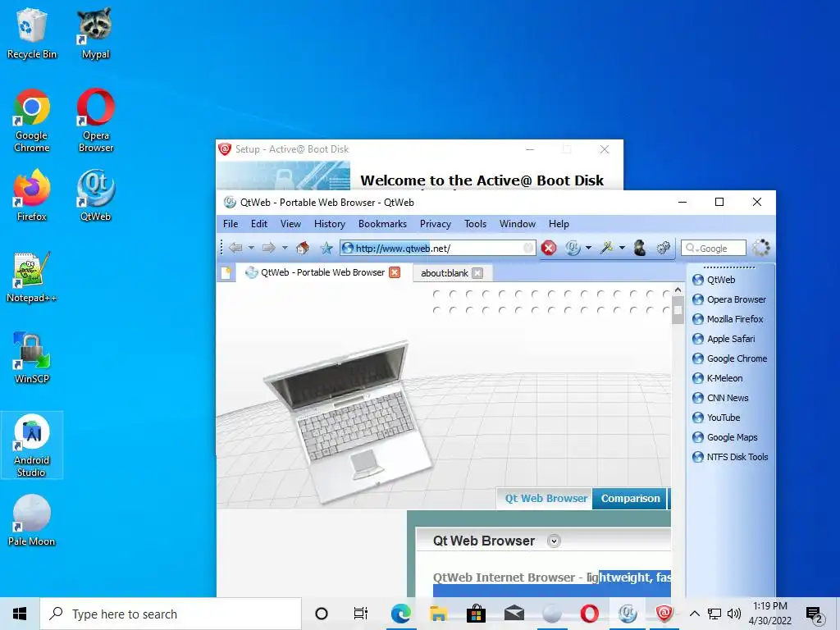The image size is (840, 630).
Task: Select the Mypal desktop icon
Action: (x=95, y=34)
